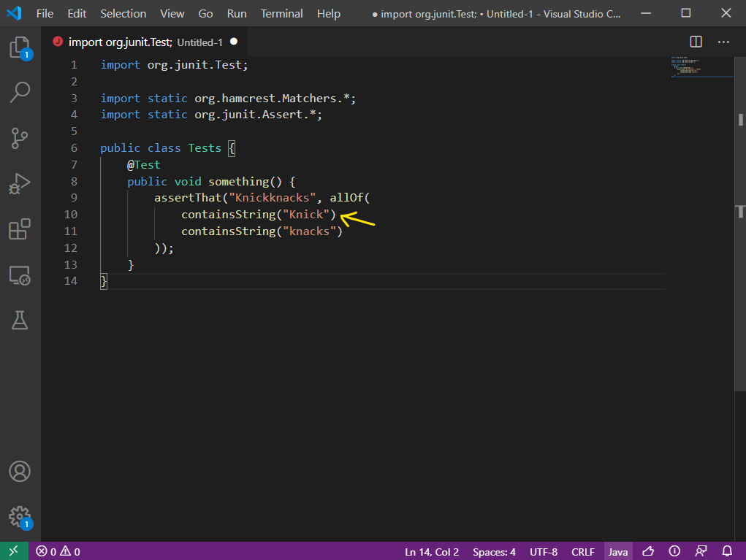Open the Terminal menu

[281, 13]
